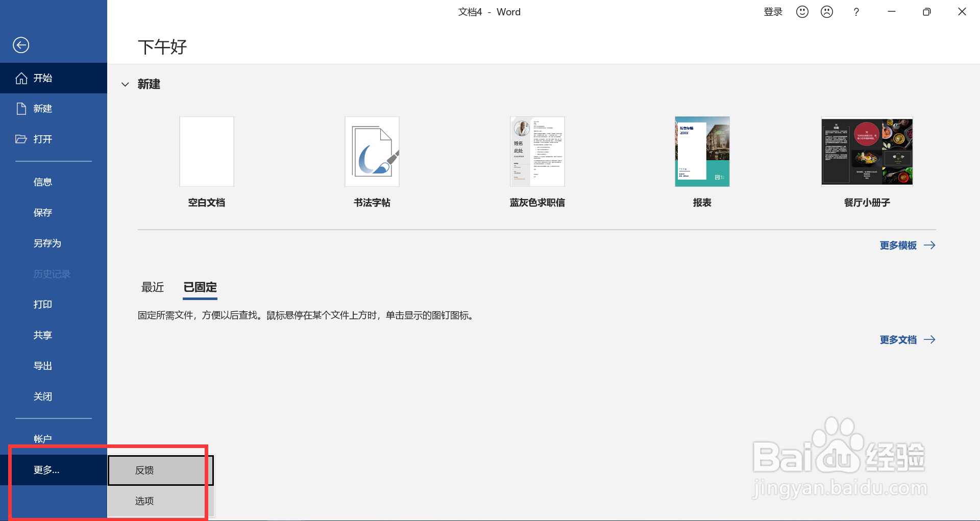Click the 空白文档 label text
The width and height of the screenshot is (980, 521).
click(207, 203)
